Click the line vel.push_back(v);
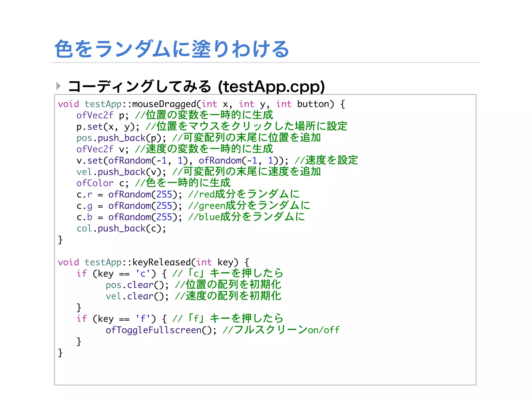The height and width of the screenshot is (399, 532). 198,172
